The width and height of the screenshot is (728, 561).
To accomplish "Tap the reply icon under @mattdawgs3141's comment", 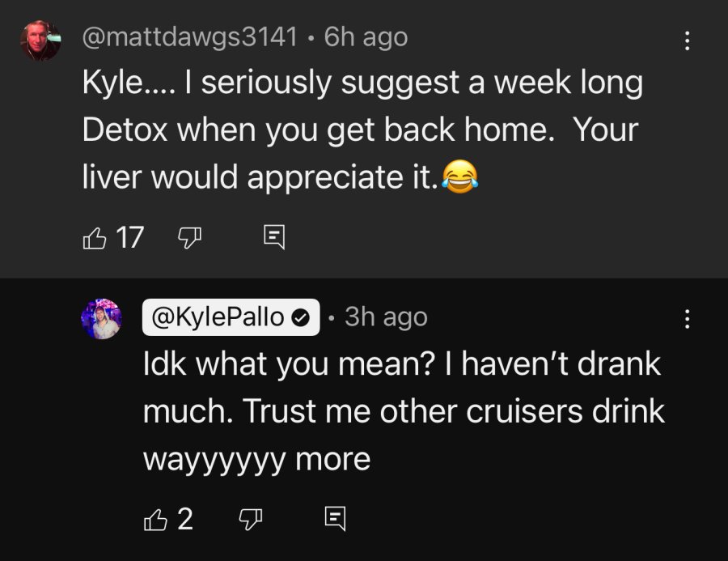I will click(274, 237).
